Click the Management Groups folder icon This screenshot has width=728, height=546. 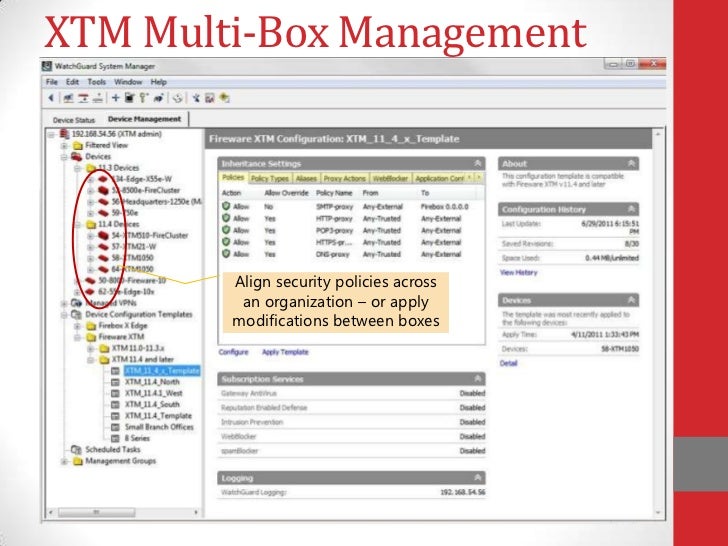78,461
